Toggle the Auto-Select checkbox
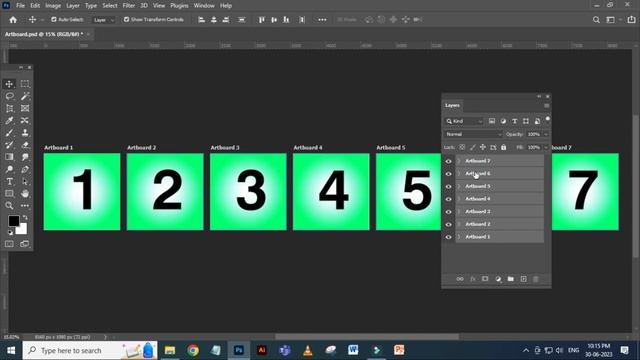The width and height of the screenshot is (640, 360). pyautogui.click(x=53, y=20)
